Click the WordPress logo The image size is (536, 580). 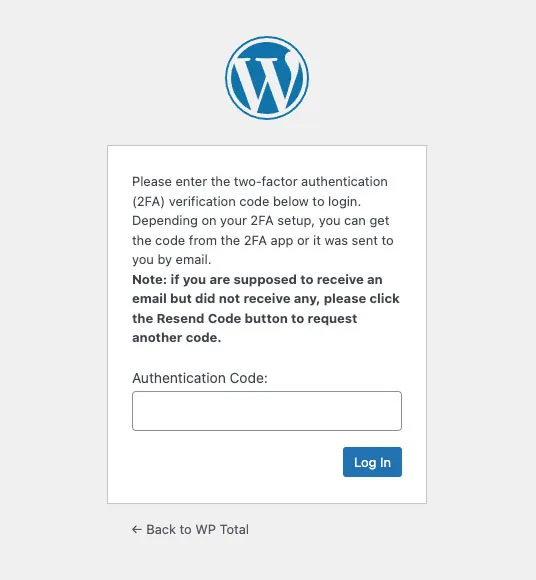(x=267, y=78)
